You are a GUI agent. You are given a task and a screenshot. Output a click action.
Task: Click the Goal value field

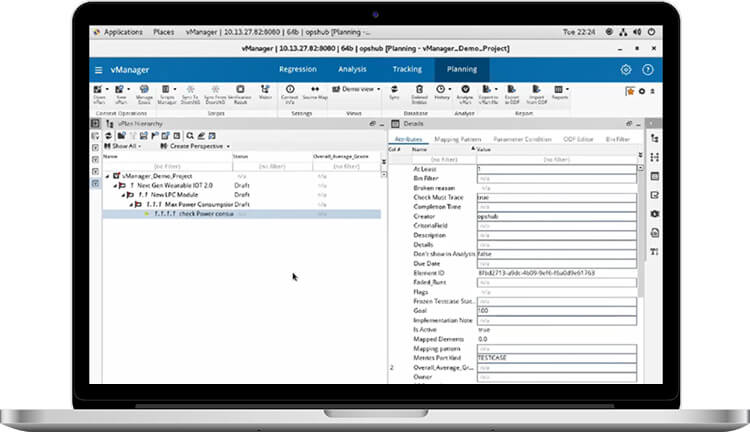pos(555,312)
